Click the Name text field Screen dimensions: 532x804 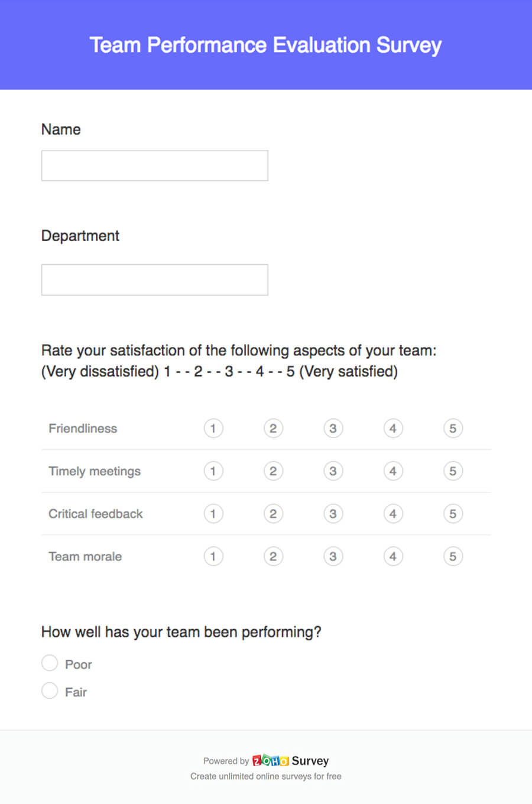pos(154,166)
